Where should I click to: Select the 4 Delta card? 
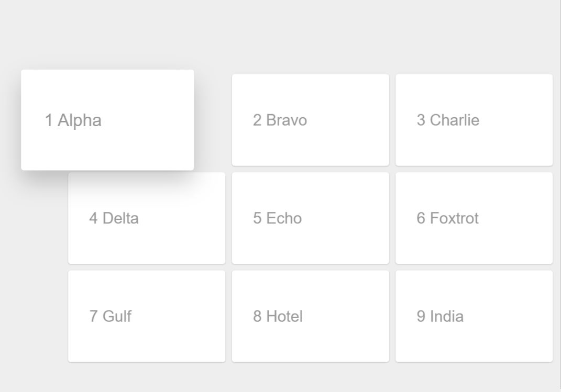point(147,218)
